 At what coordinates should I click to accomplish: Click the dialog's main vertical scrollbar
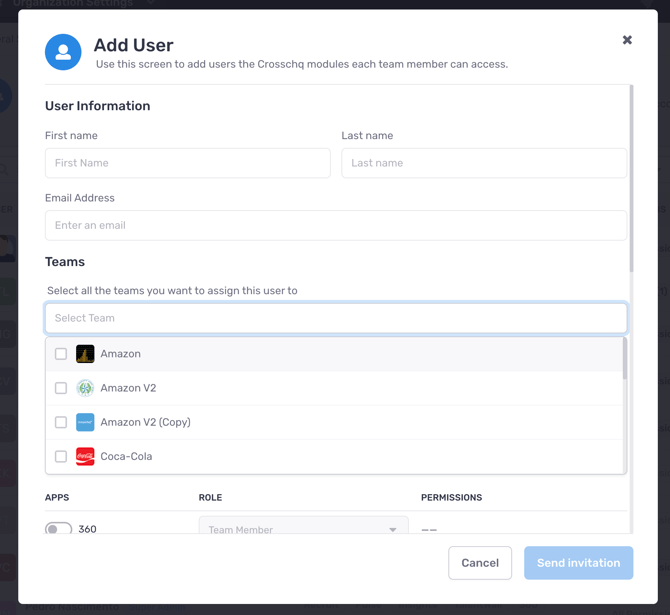631,180
